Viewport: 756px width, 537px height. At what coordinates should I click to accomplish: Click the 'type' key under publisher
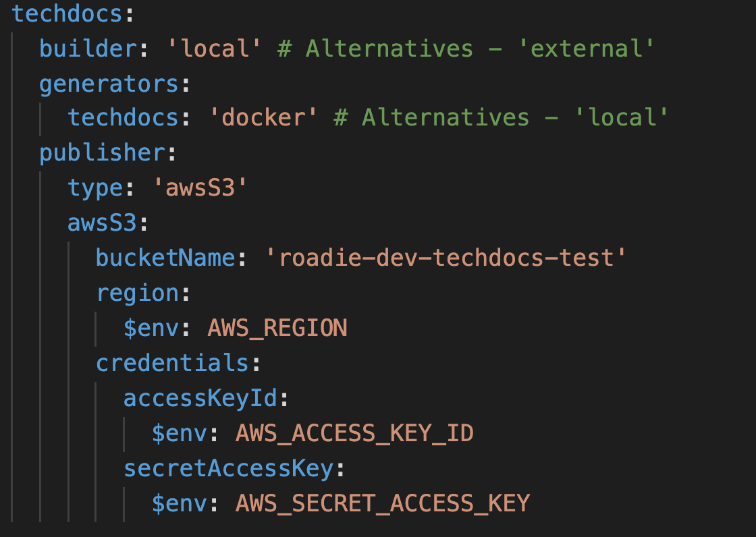click(x=94, y=188)
